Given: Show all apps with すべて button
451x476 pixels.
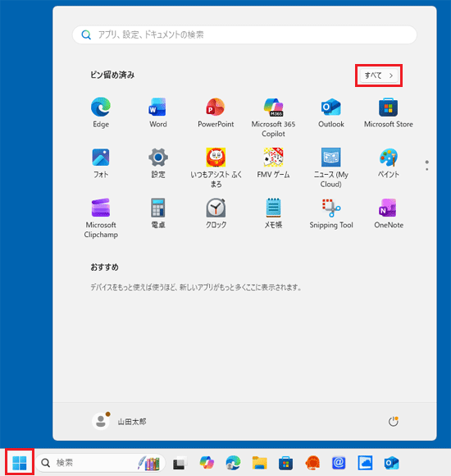Looking at the screenshot, I should [379, 76].
